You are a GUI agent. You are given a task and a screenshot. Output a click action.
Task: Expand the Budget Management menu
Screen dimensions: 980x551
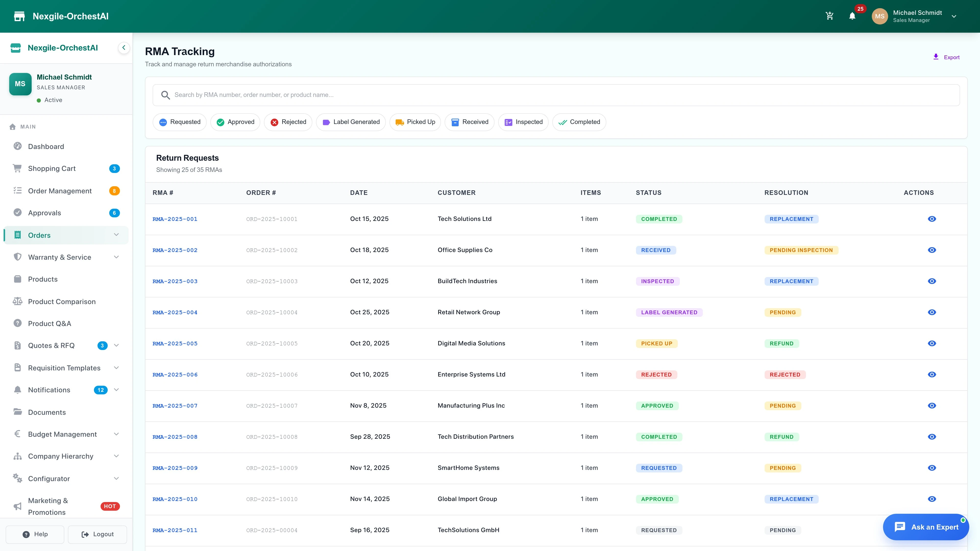[62, 434]
